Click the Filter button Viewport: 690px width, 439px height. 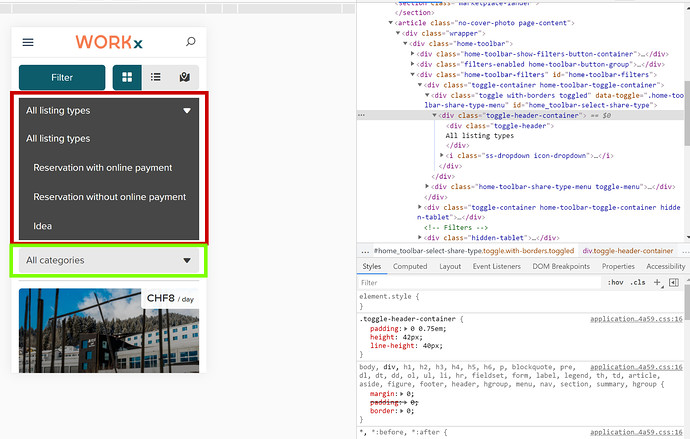point(62,77)
